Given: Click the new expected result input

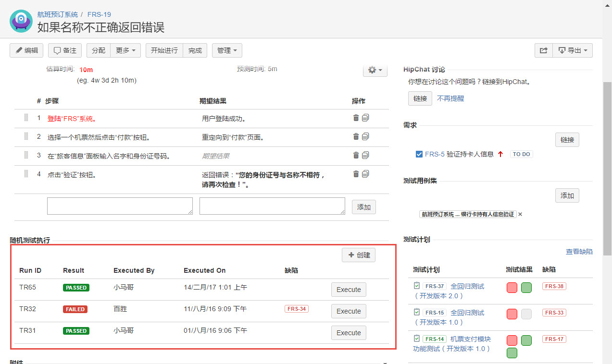Looking at the screenshot, I should tap(272, 206).
